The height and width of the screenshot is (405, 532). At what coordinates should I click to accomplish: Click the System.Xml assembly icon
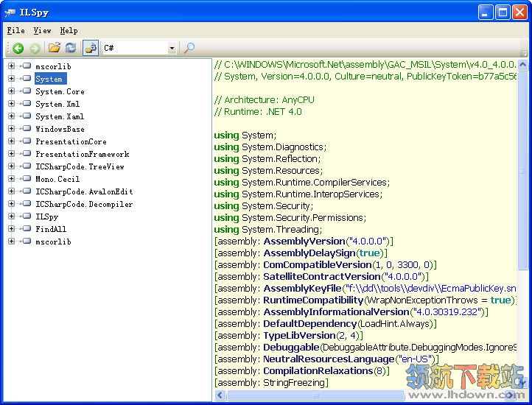coord(26,103)
